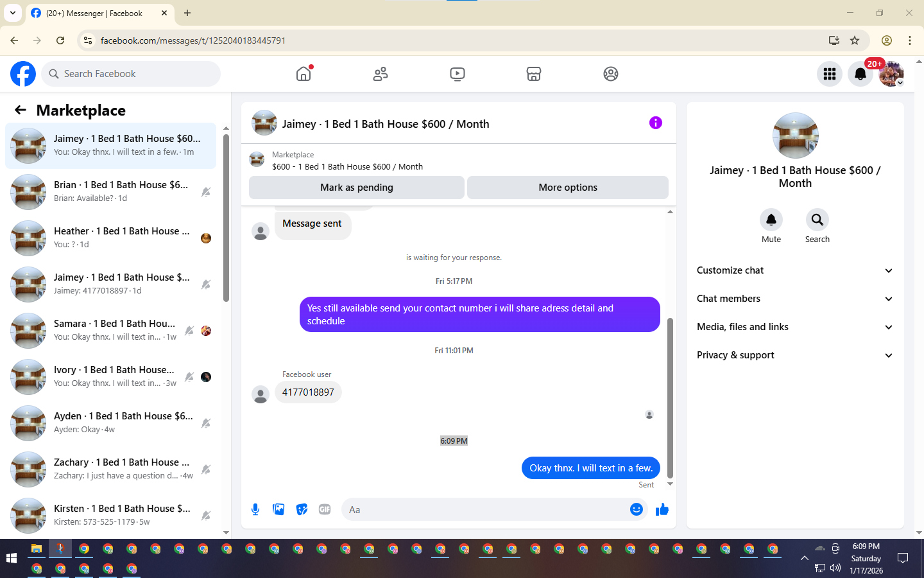Click Mark as pending button
This screenshot has width=924, height=578.
(357, 188)
